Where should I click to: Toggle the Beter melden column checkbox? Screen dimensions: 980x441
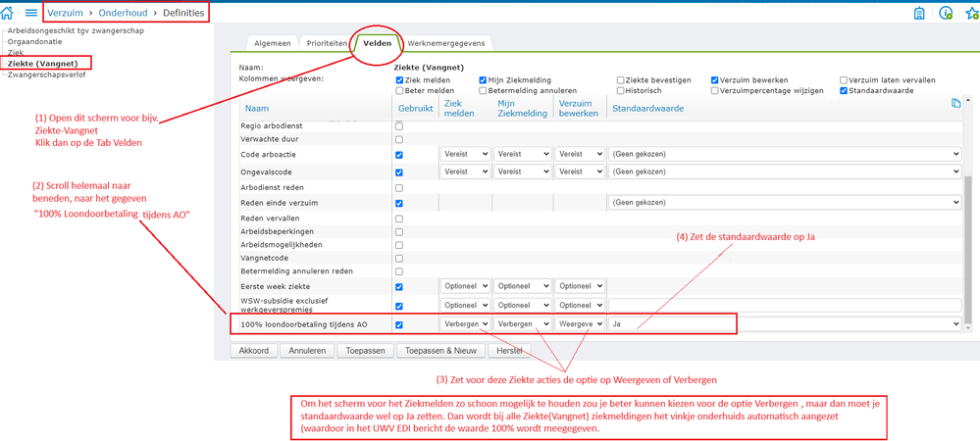coord(400,90)
